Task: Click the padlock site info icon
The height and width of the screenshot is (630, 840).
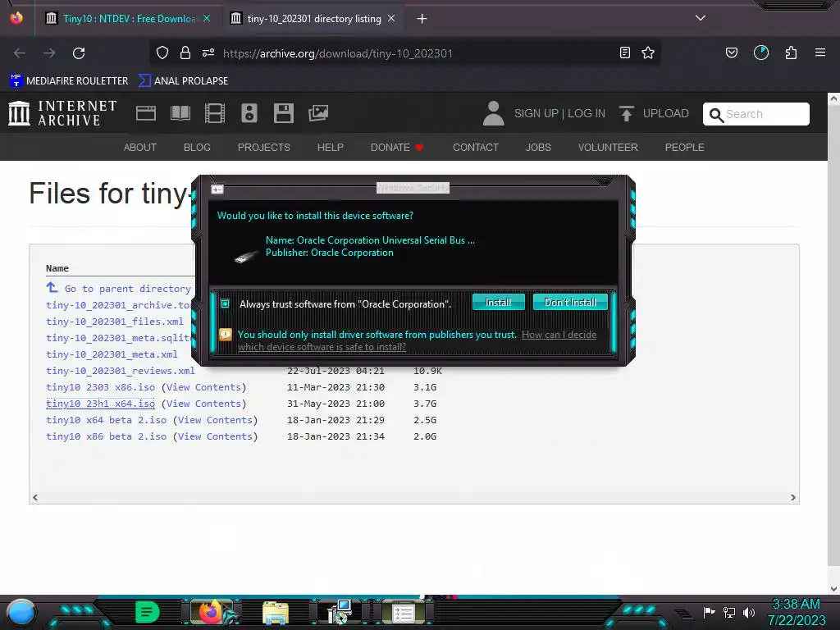Action: [x=185, y=52]
